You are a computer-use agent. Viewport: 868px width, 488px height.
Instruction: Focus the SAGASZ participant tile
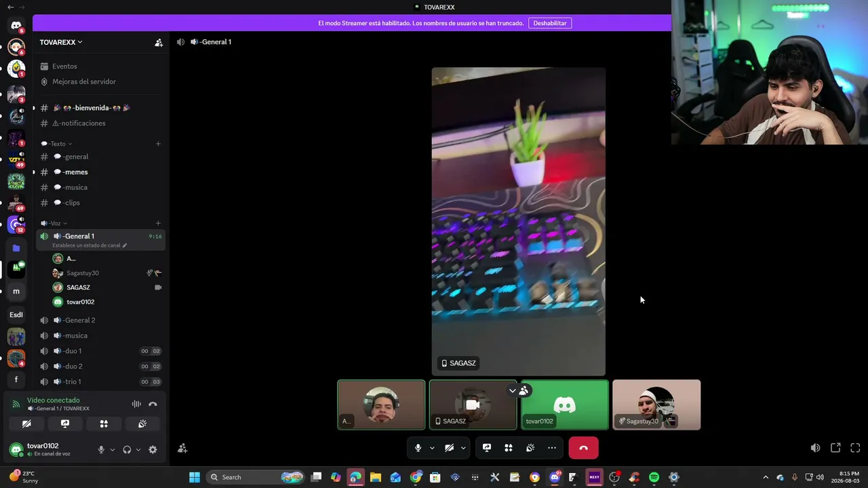tap(473, 405)
